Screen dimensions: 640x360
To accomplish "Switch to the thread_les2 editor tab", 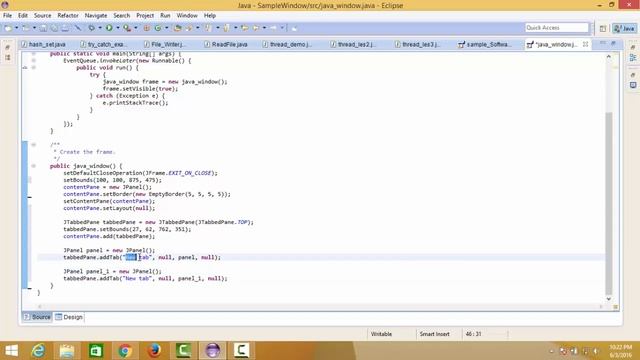I will (353, 44).
